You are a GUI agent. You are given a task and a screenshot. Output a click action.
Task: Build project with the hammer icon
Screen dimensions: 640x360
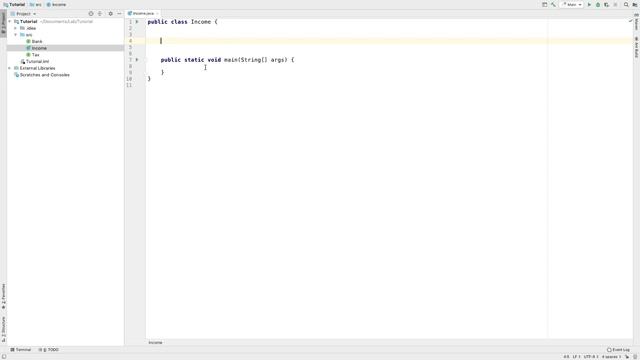click(553, 4)
